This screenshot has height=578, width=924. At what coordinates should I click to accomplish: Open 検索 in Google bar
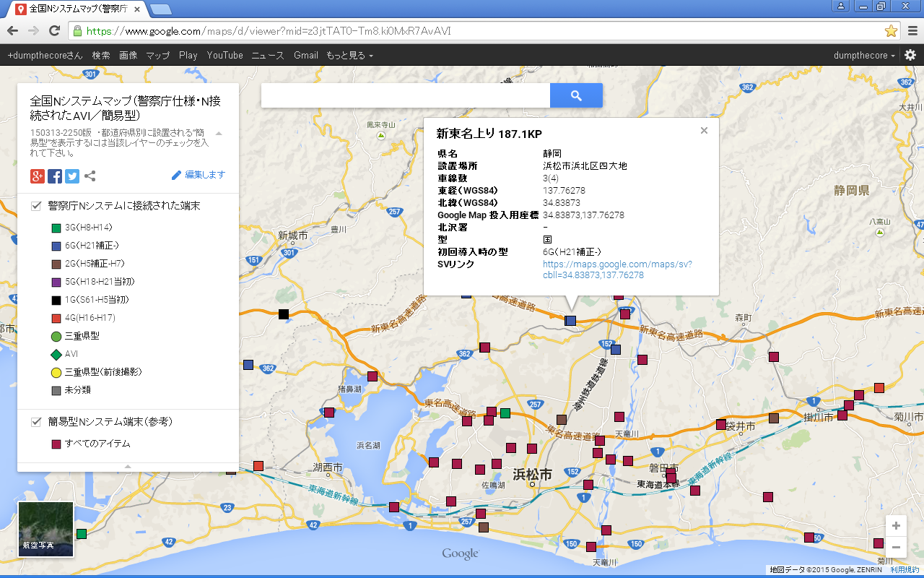(x=101, y=55)
